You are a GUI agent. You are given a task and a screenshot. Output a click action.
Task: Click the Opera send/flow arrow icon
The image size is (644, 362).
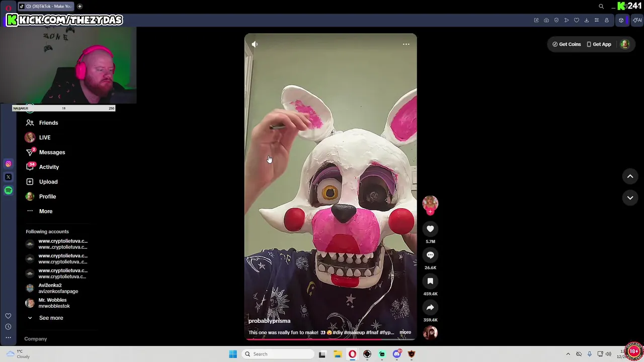coord(567,20)
